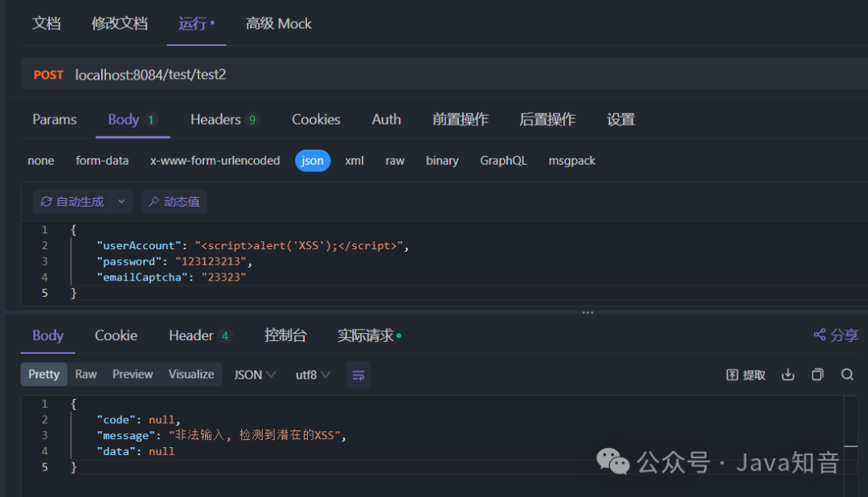The width and height of the screenshot is (868, 497).
Task: Open the Headers tab with 9
Action: point(224,120)
